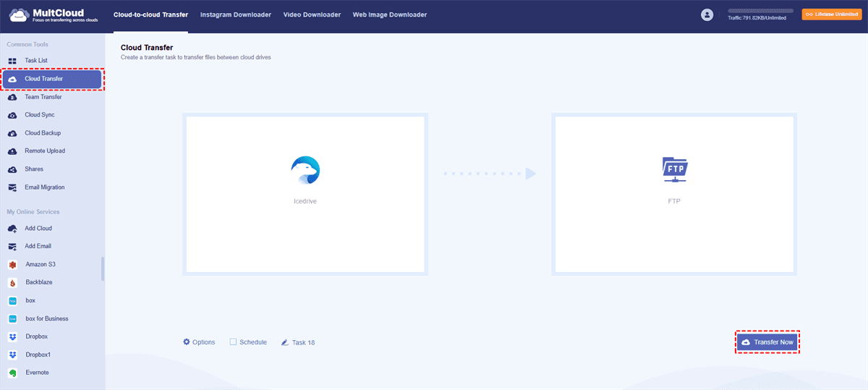Screen dimensions: 868x390
Task: Click the Task List grid icon
Action: pos(12,61)
